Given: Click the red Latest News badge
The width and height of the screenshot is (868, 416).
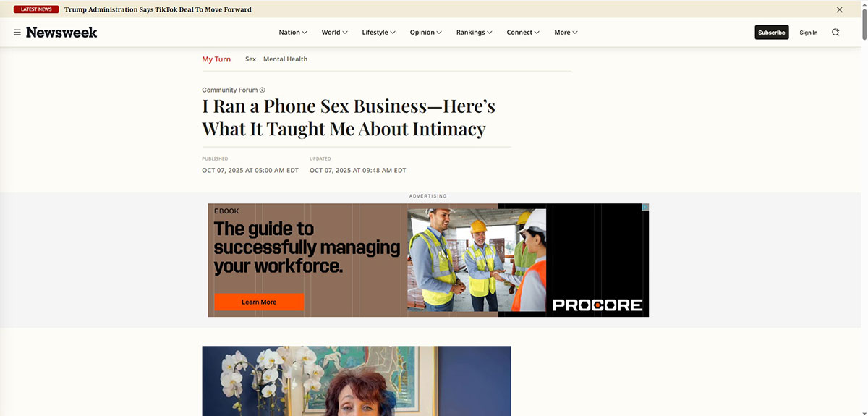Looking at the screenshot, I should (x=36, y=9).
